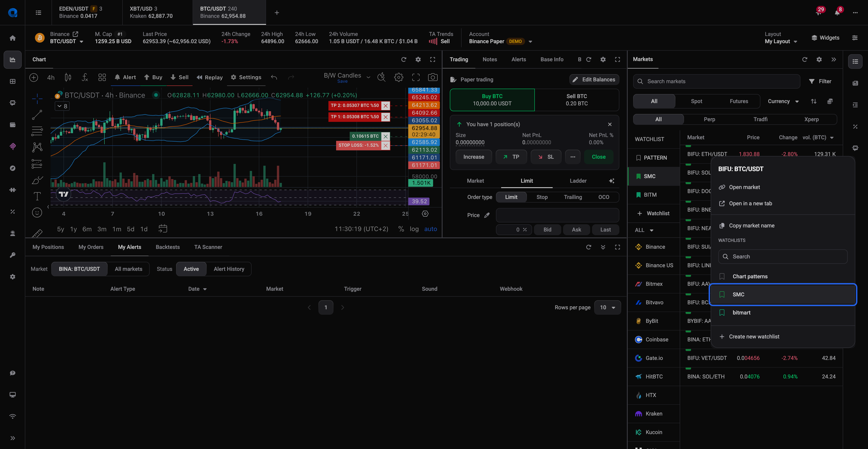Viewport: 868px width, 449px height.
Task: Click the green Close position button
Action: 598,157
